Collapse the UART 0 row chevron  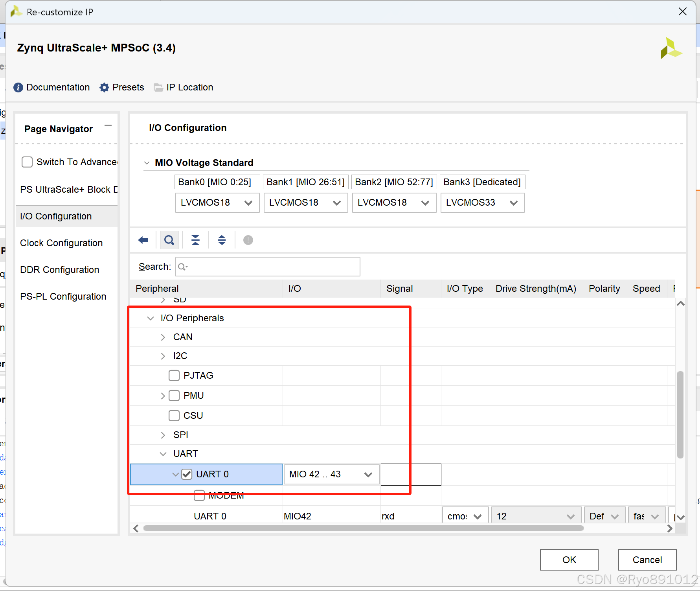point(176,474)
